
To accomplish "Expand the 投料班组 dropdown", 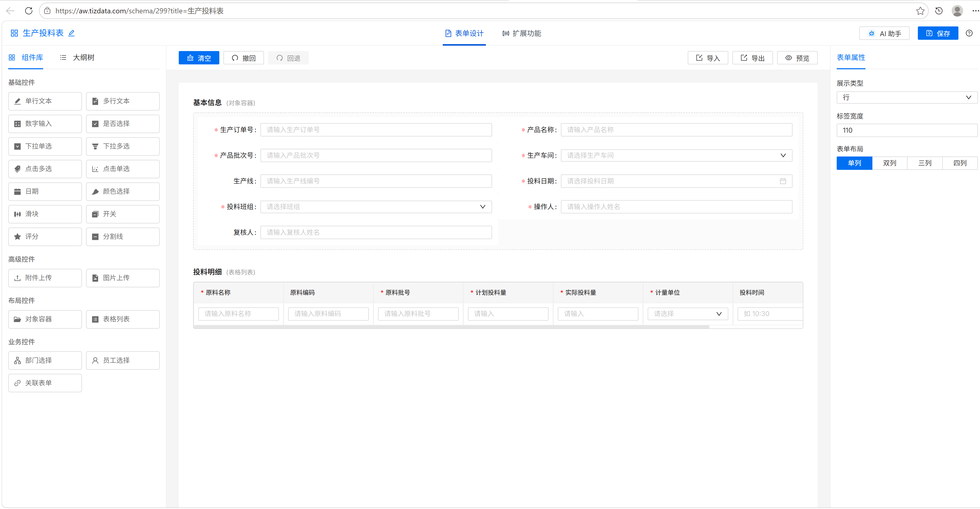I will pos(376,207).
